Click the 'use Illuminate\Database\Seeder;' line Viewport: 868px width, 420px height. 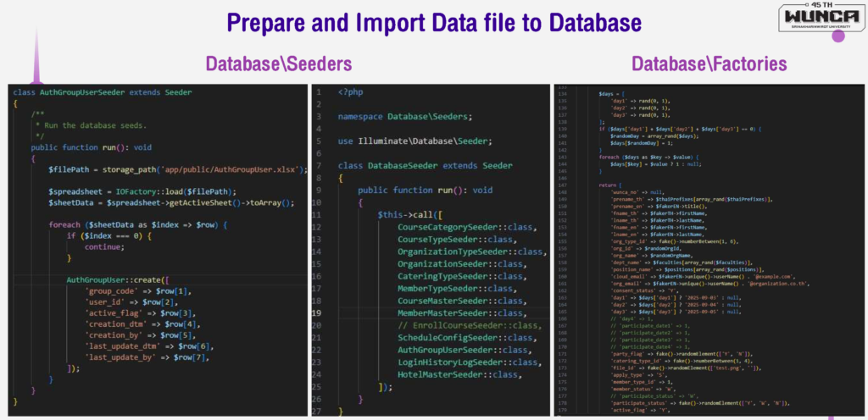click(x=415, y=141)
